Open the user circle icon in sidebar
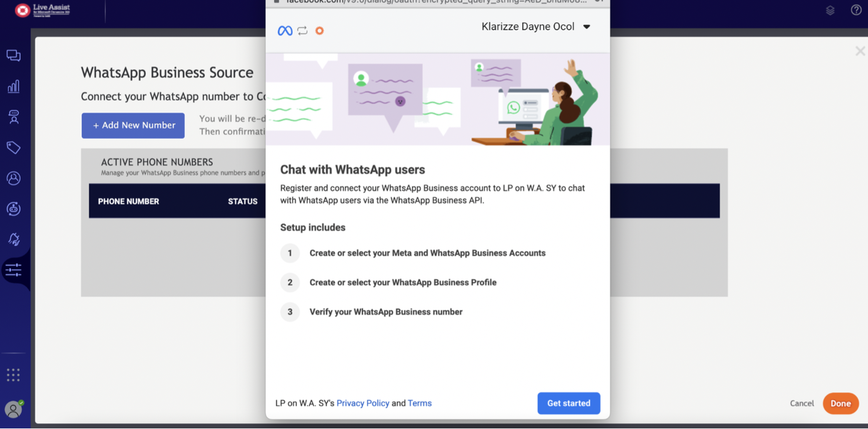The width and height of the screenshot is (868, 429). point(13,178)
